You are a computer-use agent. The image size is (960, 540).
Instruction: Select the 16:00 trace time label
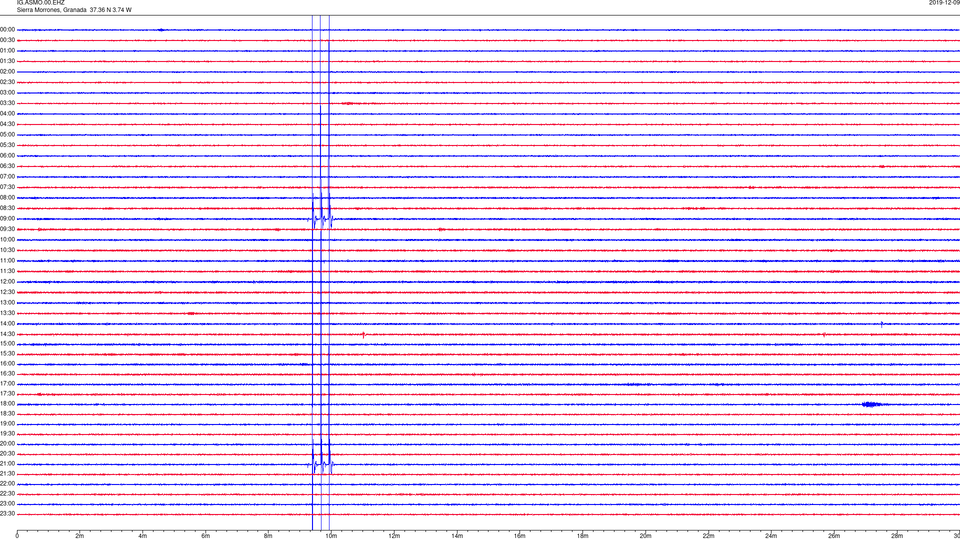click(7, 364)
